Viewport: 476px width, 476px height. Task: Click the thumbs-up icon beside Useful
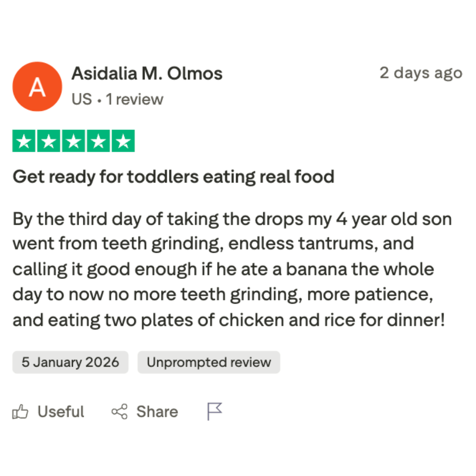pos(20,412)
